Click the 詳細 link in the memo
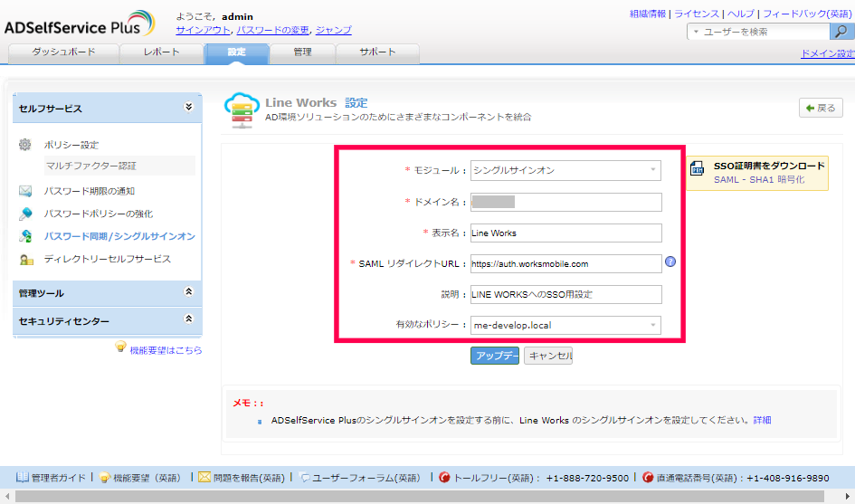 [763, 420]
